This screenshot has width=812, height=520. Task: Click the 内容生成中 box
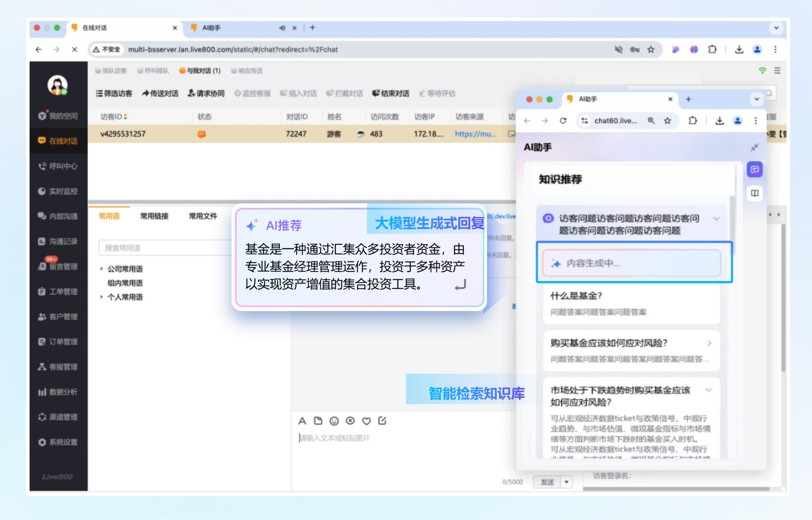(x=632, y=263)
